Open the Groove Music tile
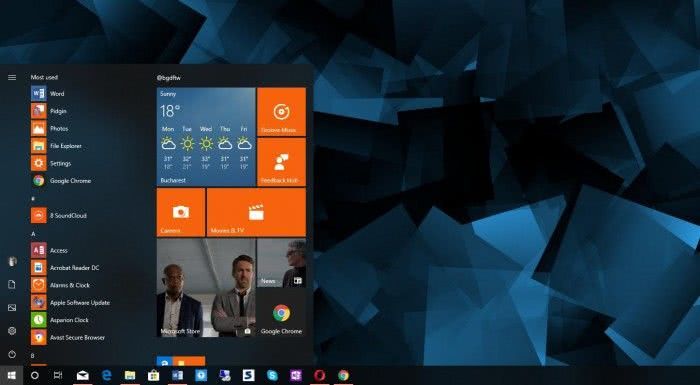 281,112
